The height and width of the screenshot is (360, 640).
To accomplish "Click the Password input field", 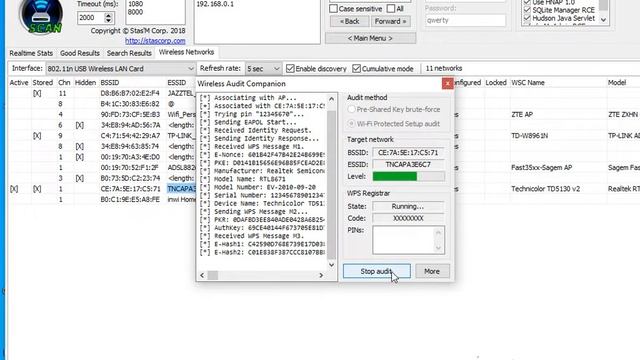I will tap(465, 20).
